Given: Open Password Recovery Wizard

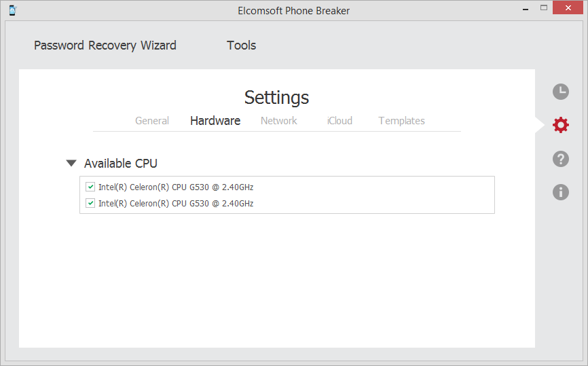Looking at the screenshot, I should click(105, 45).
